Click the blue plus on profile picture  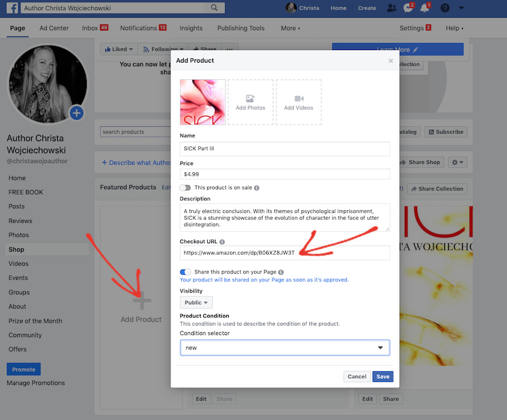77,113
